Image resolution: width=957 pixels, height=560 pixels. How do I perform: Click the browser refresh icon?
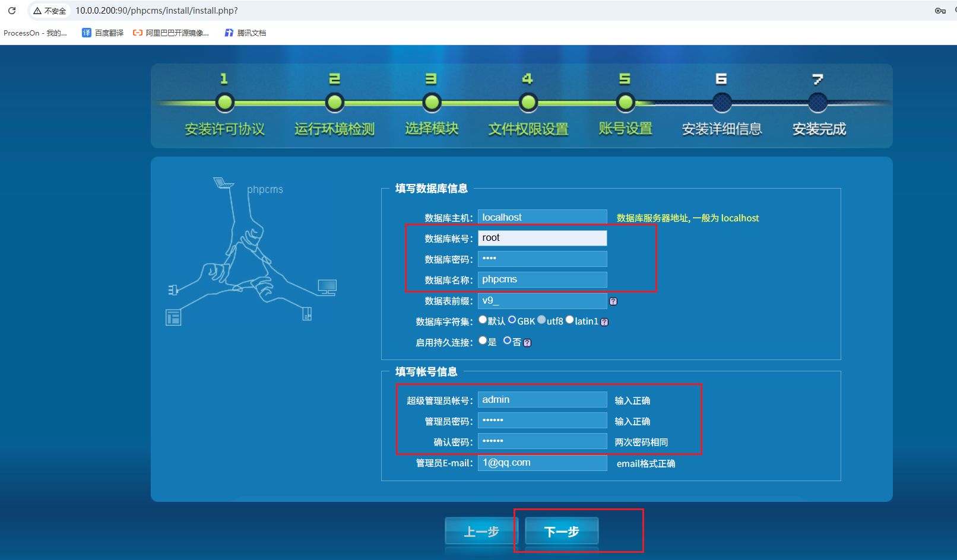tap(11, 10)
